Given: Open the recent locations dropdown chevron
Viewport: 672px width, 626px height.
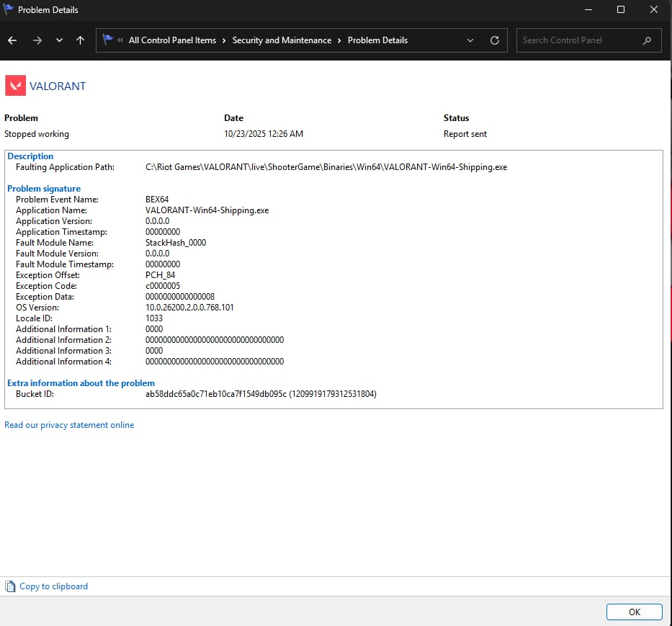Looking at the screenshot, I should click(59, 40).
